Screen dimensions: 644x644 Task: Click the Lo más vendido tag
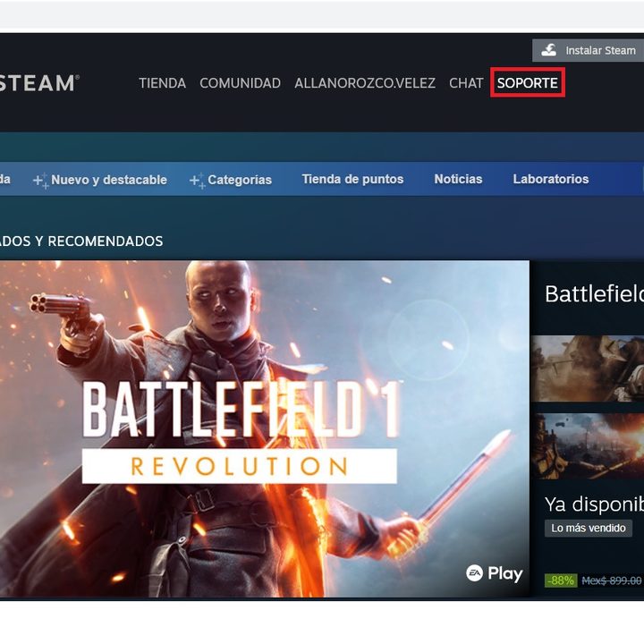click(x=589, y=529)
